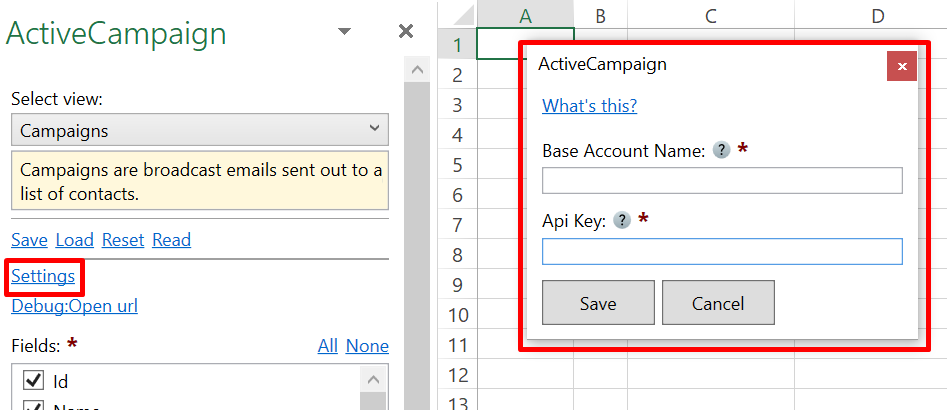Open the What's this? help link
The height and width of the screenshot is (410, 947).
(x=589, y=106)
